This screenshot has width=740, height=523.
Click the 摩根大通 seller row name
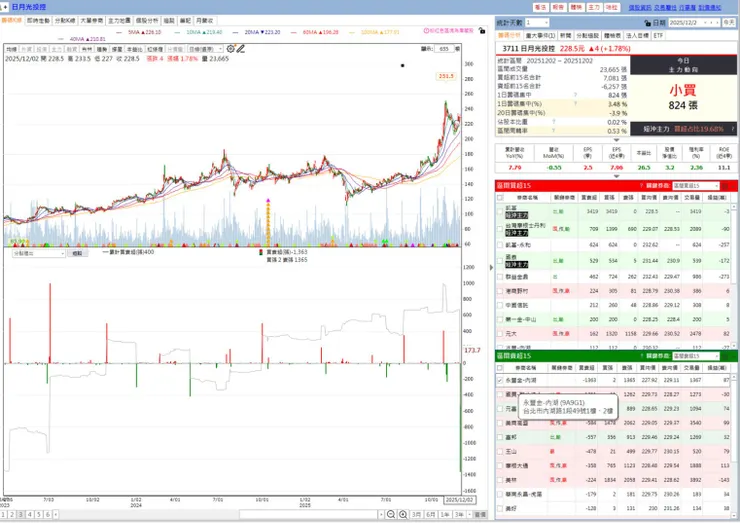(517, 466)
